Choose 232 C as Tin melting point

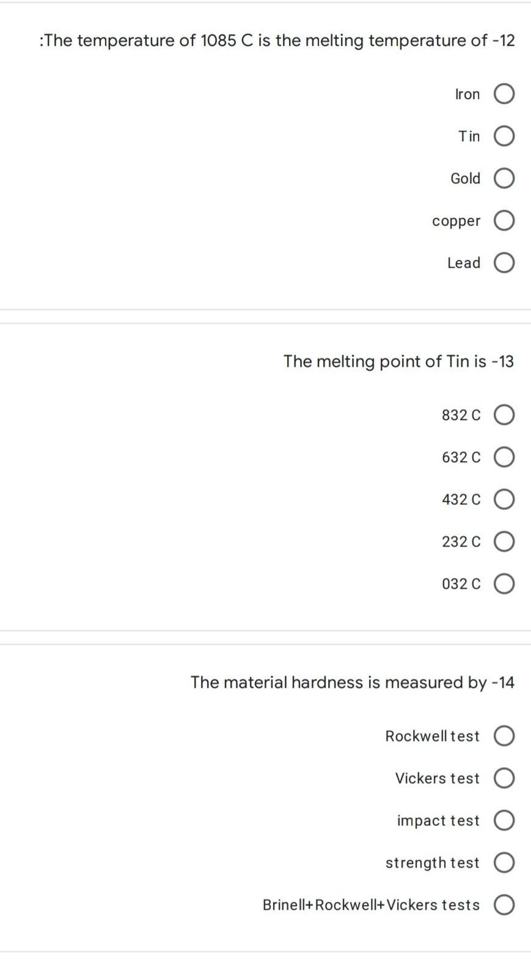point(504,542)
